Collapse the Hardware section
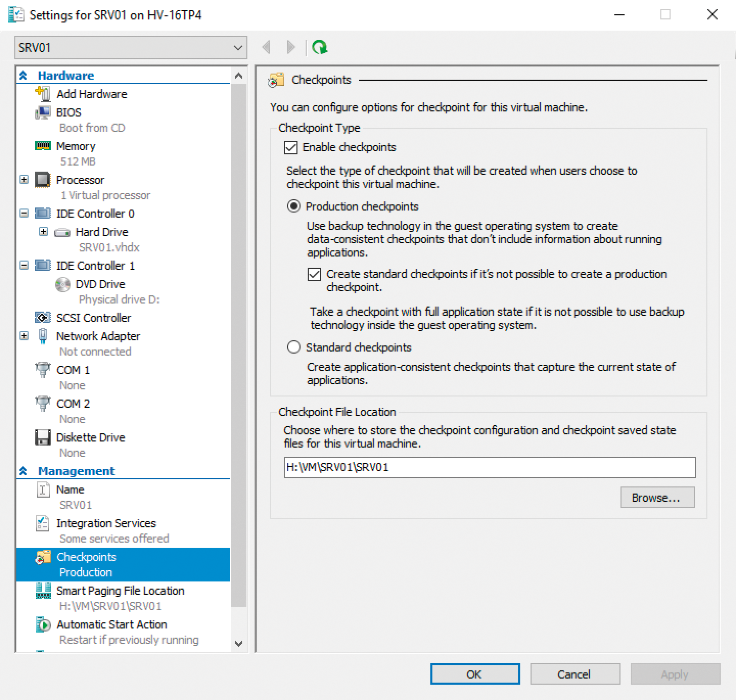The image size is (736, 700). 22,75
